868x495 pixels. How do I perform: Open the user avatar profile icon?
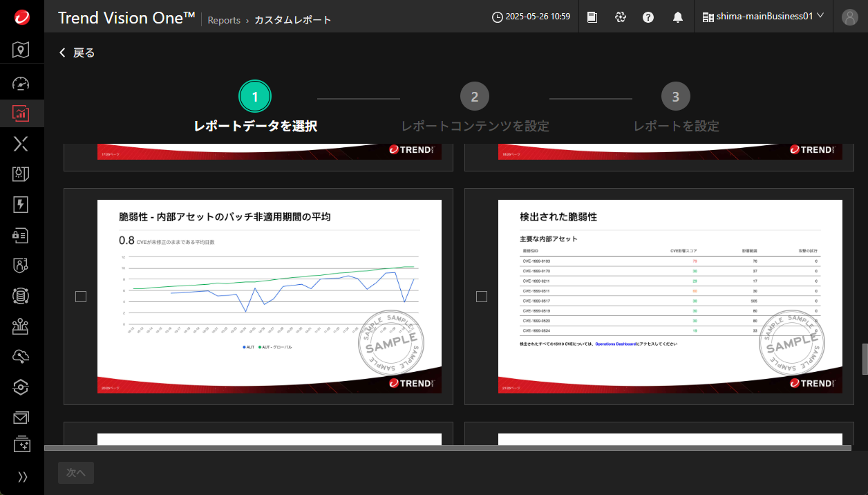point(850,17)
